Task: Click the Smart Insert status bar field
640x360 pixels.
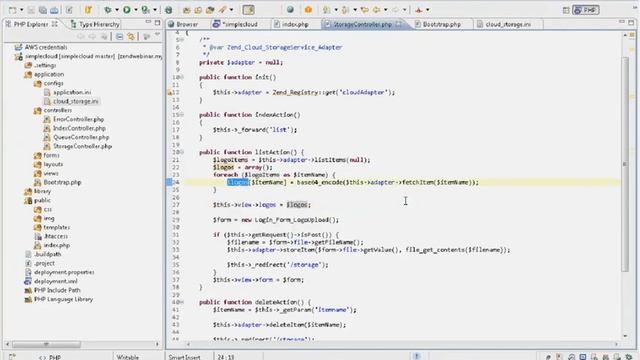Action: click(x=184, y=357)
